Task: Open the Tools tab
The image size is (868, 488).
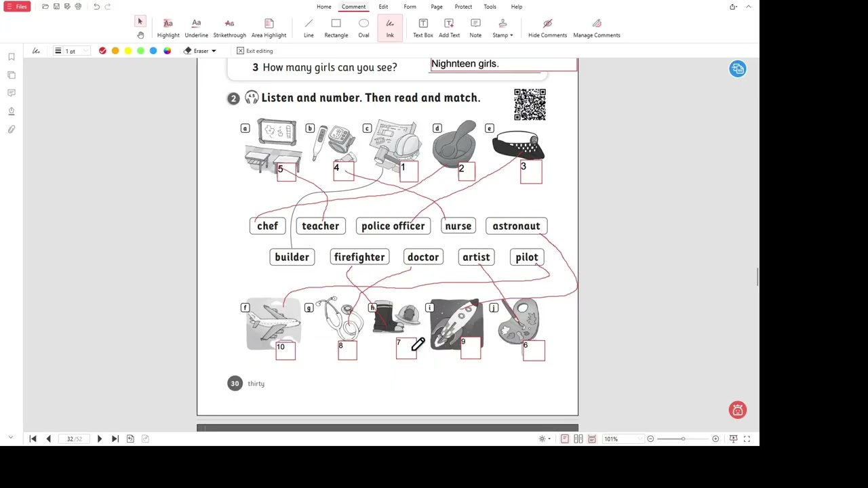Action: point(490,7)
